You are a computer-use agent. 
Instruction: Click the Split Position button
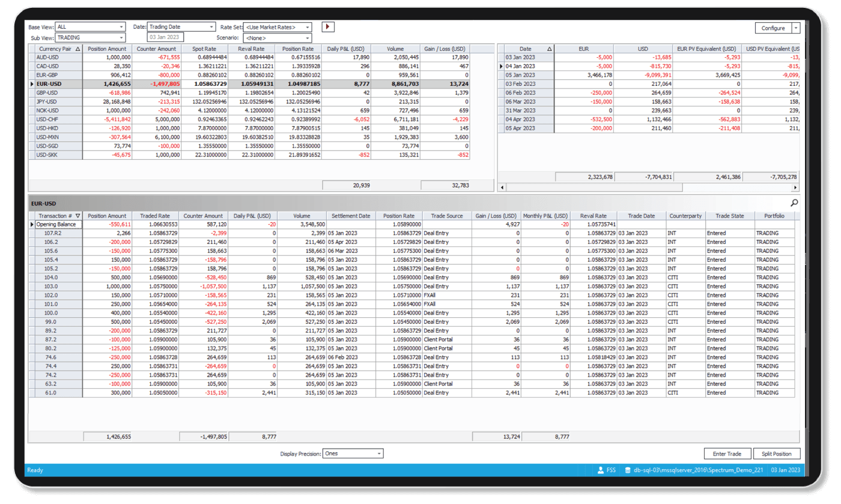777,454
